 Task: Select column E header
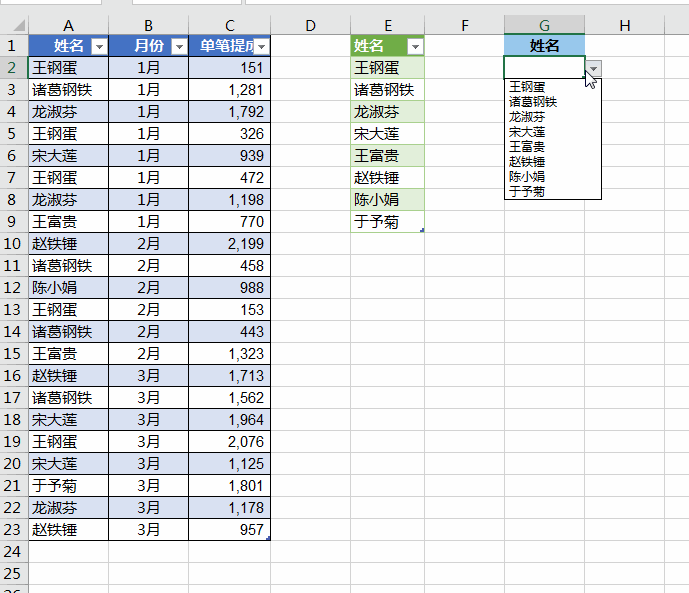point(388,25)
